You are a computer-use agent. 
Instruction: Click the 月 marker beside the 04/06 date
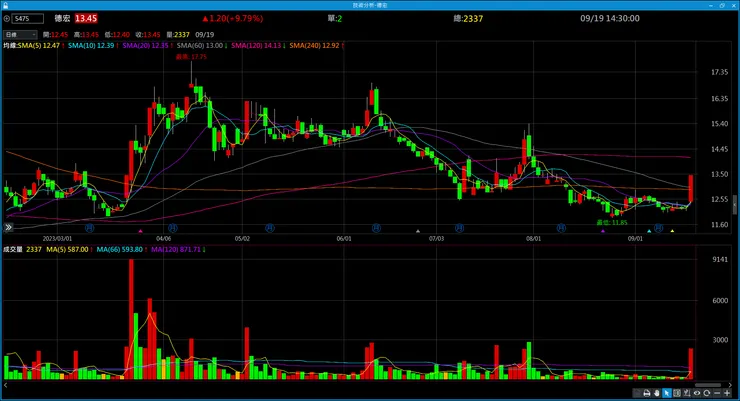point(172,228)
